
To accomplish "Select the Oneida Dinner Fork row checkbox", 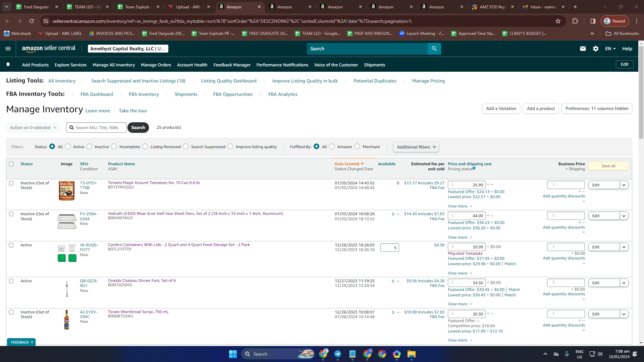I will (11, 281).
